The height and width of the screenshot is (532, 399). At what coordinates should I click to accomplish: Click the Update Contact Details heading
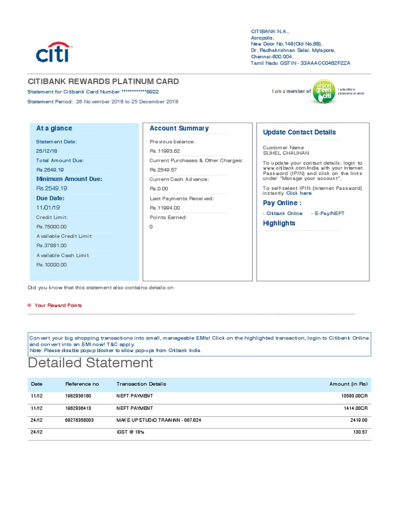tap(299, 132)
